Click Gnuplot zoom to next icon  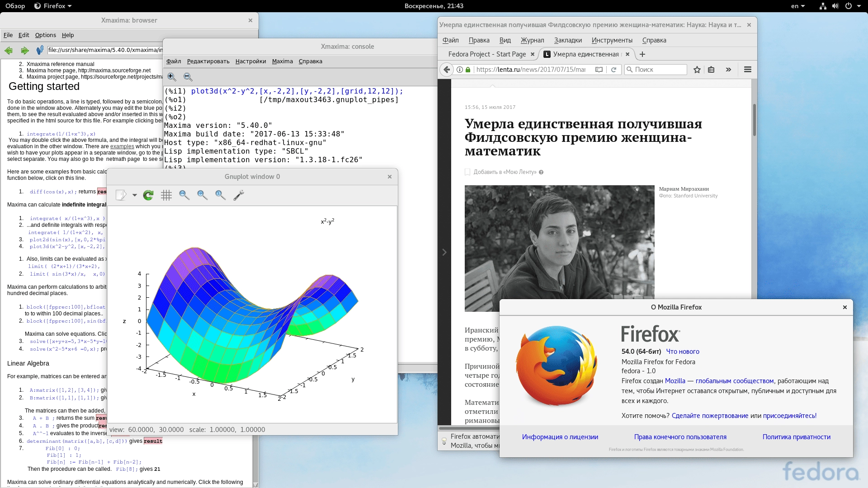(203, 195)
